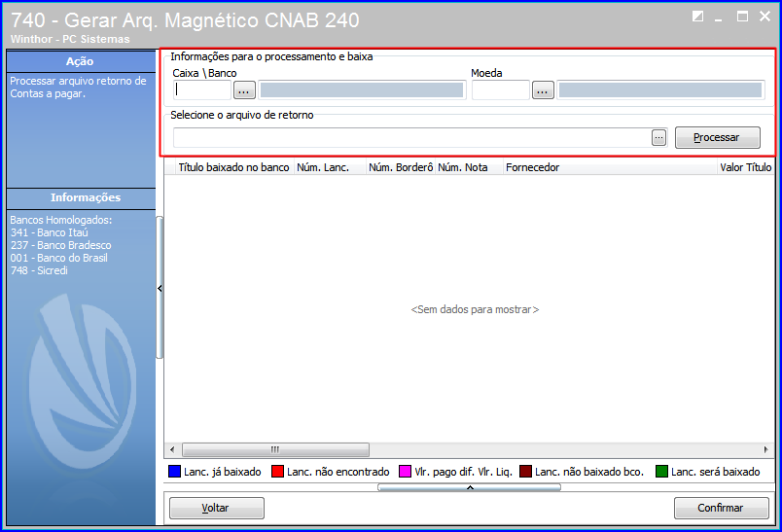This screenshot has width=782, height=532.
Task: Click the Voltar button
Action: click(217, 508)
